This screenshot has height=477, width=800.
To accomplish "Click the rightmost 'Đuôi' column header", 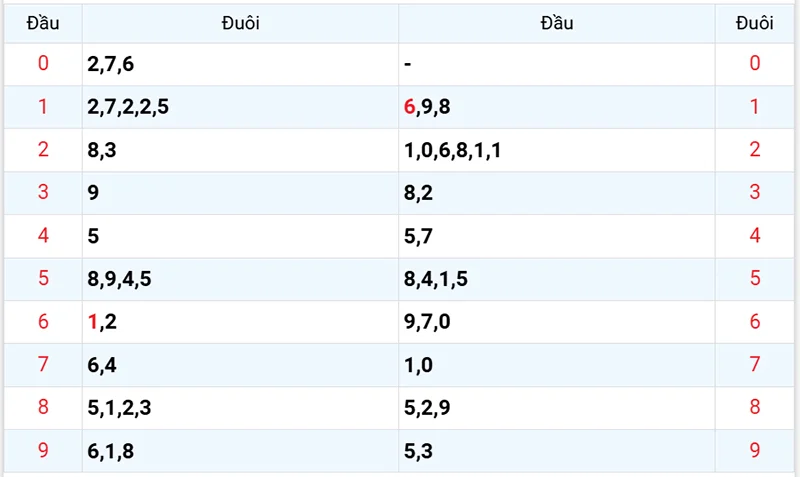I will [x=754, y=23].
